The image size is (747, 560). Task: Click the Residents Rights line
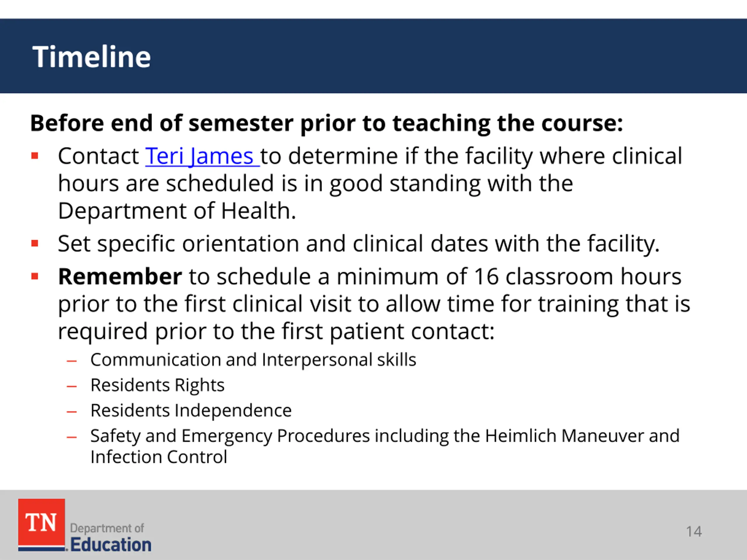pyautogui.click(x=157, y=385)
